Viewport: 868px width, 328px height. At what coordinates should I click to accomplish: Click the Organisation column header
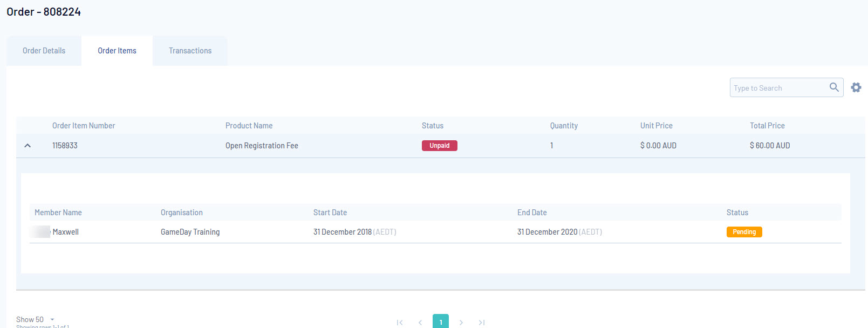pyautogui.click(x=182, y=213)
